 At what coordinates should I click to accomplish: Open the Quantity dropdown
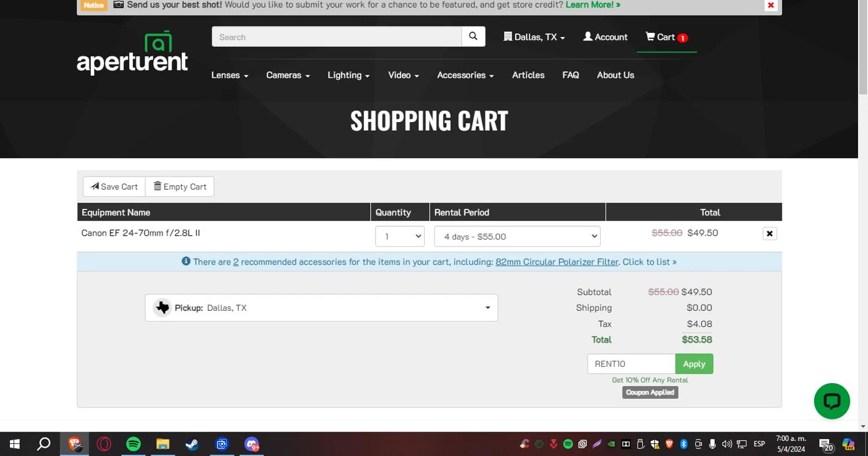[x=400, y=236]
